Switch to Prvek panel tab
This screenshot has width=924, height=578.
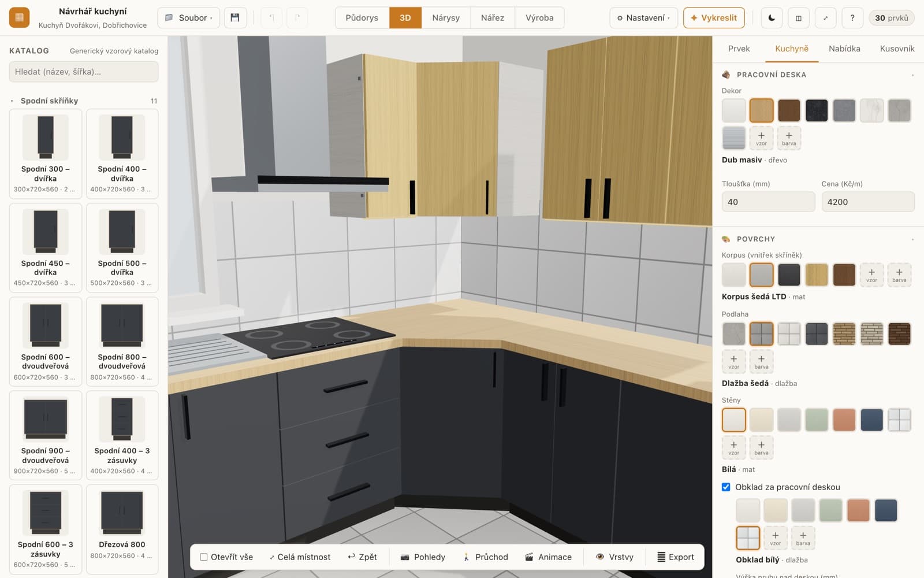739,49
